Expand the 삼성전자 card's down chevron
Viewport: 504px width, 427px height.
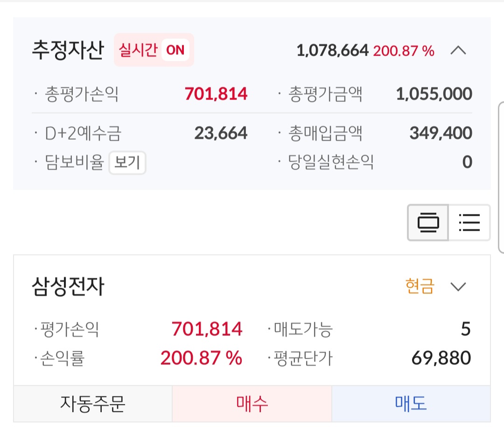click(x=458, y=286)
